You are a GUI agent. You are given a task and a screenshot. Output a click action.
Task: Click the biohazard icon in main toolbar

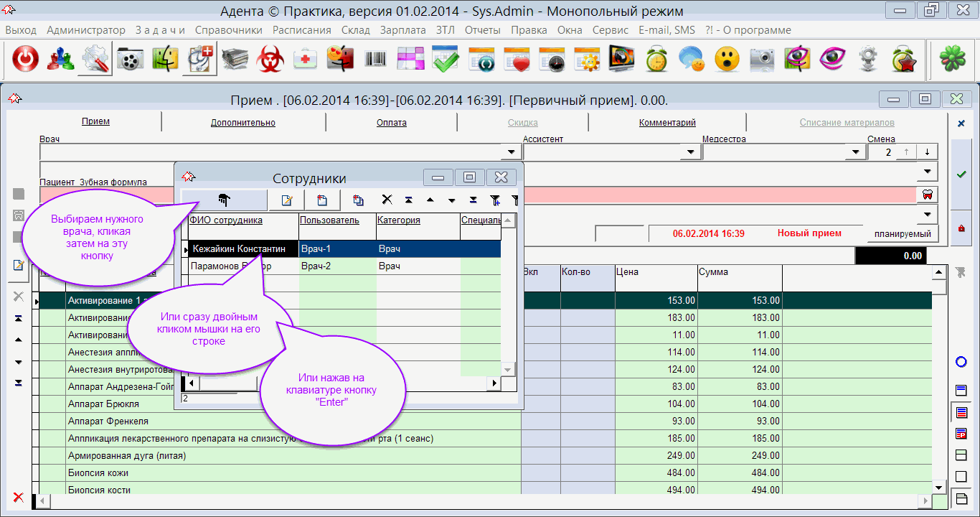pos(270,59)
